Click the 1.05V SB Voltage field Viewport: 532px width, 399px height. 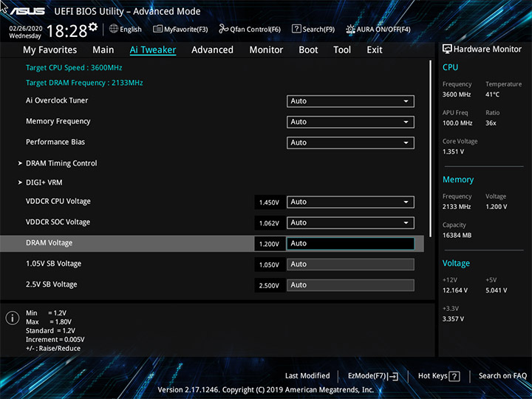(350, 265)
